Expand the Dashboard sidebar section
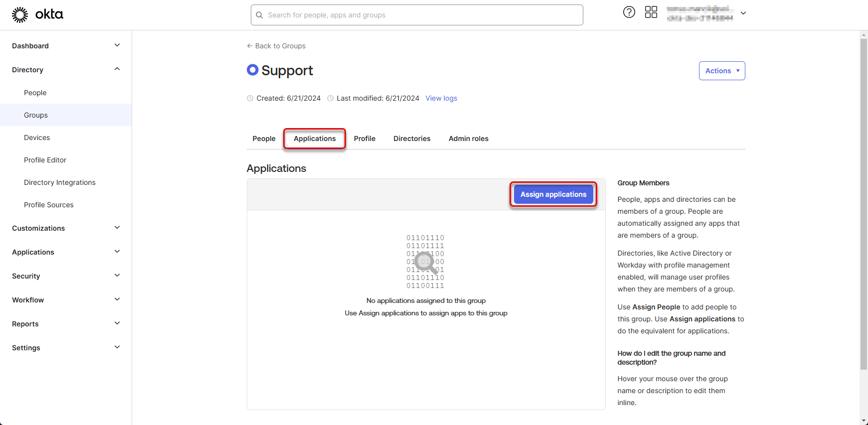This screenshot has height=425, width=868. [x=117, y=45]
